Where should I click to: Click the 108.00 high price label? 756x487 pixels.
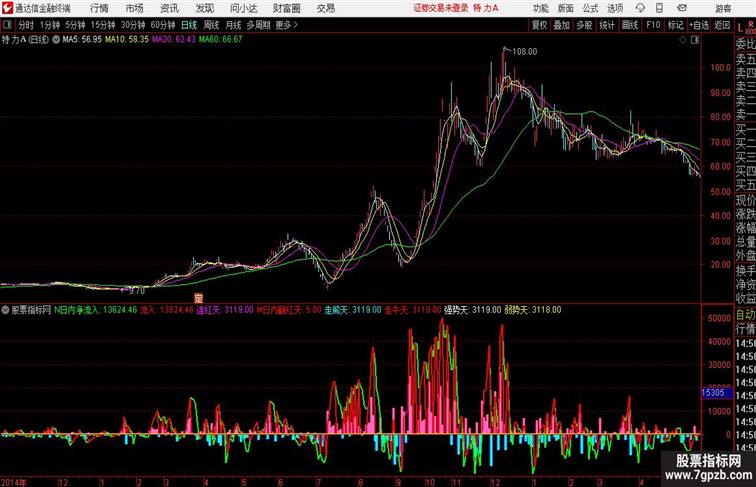(525, 52)
